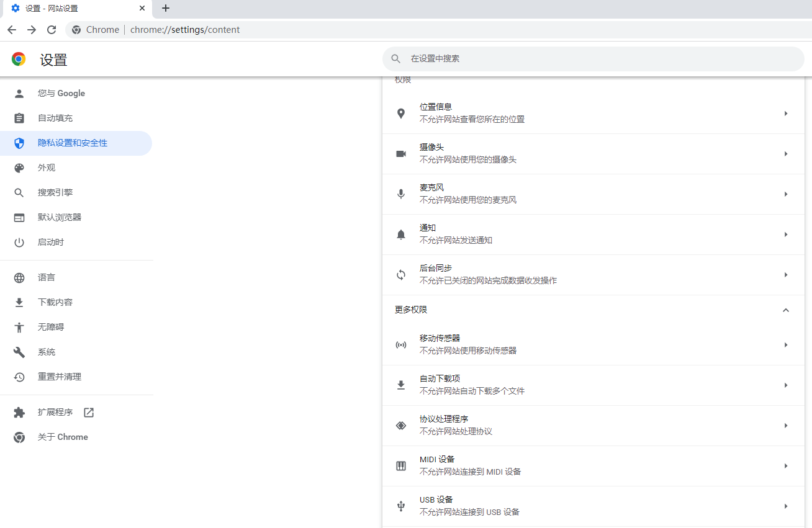Click the browser reload page icon

(52, 30)
